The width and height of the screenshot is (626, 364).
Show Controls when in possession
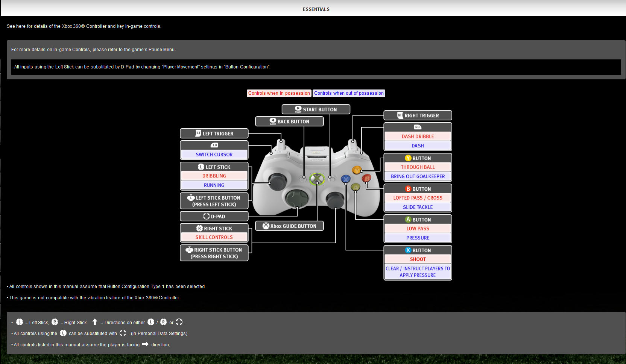(279, 93)
